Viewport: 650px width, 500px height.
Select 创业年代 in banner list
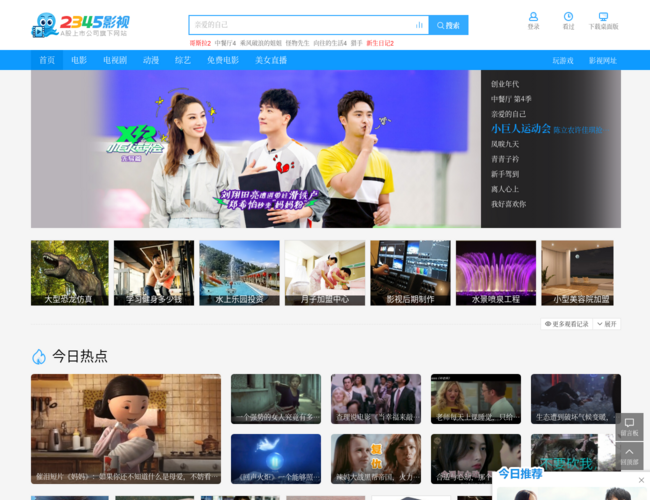505,84
